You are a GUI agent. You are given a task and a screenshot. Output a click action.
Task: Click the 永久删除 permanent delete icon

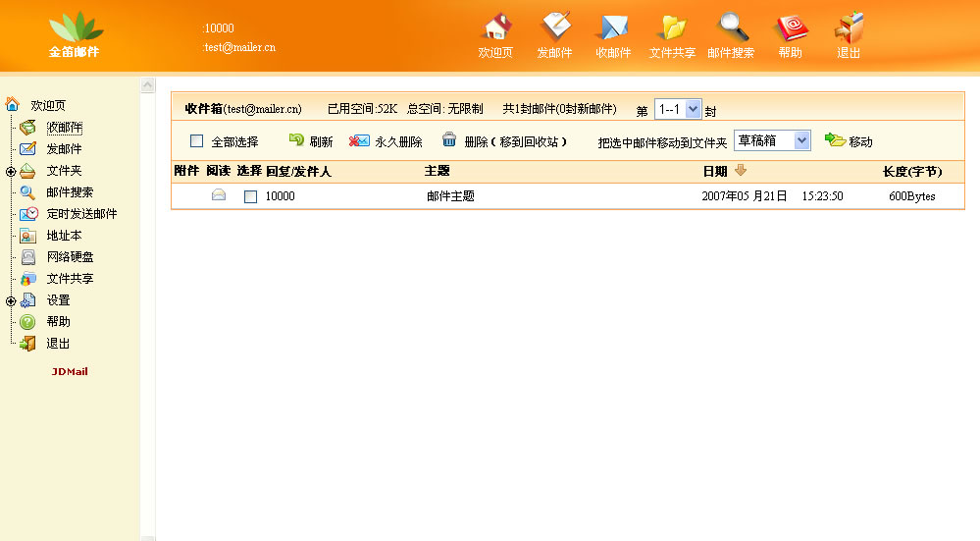pyautogui.click(x=360, y=141)
